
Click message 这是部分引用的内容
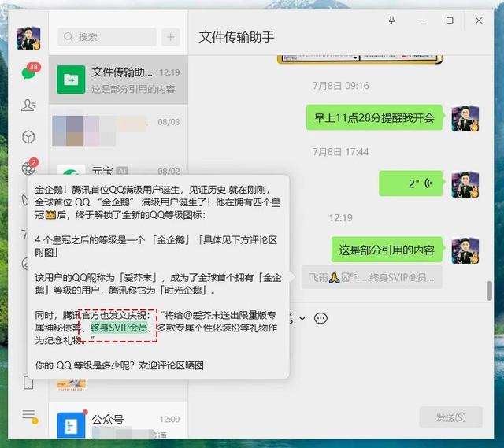[387, 250]
